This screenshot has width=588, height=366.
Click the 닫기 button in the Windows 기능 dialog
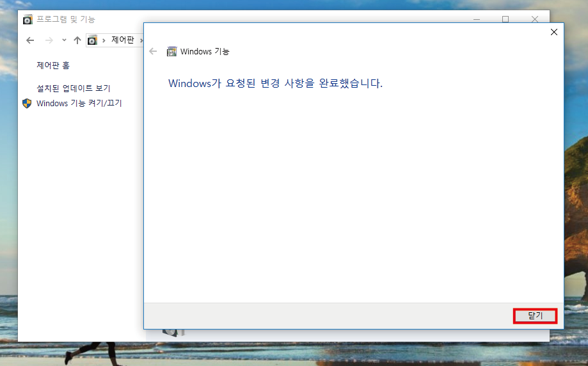pos(535,315)
